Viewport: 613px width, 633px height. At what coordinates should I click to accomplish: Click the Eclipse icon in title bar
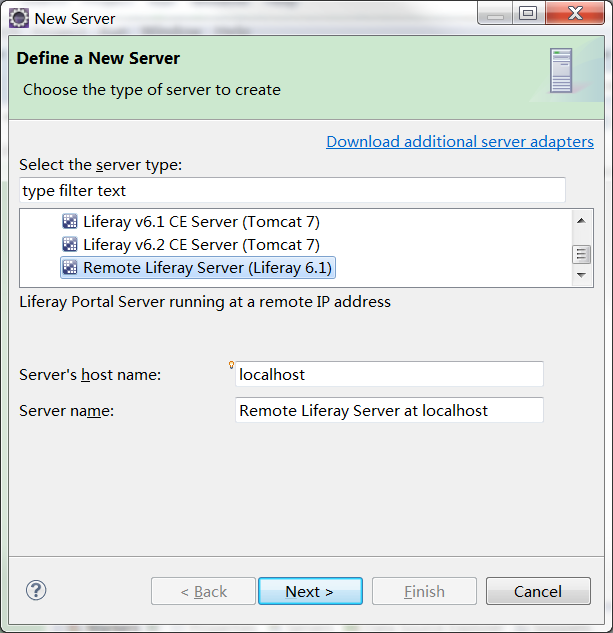pyautogui.click(x=18, y=18)
